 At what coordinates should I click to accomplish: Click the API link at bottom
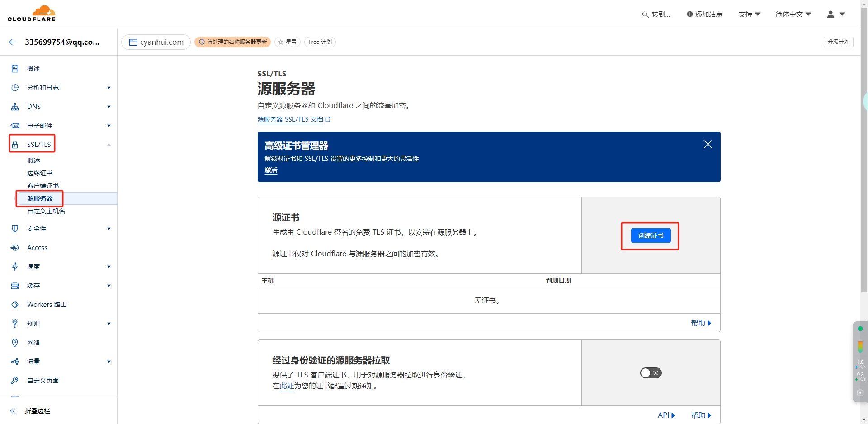[x=666, y=415]
